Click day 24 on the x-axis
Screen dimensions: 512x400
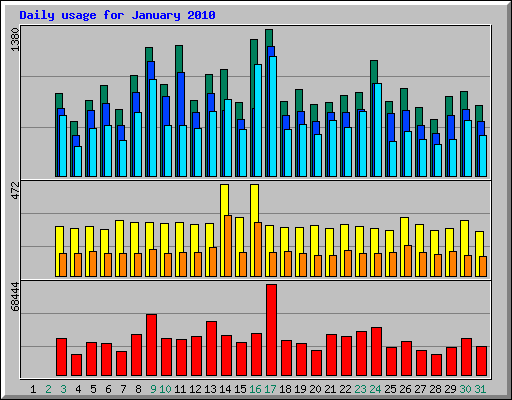(375, 389)
